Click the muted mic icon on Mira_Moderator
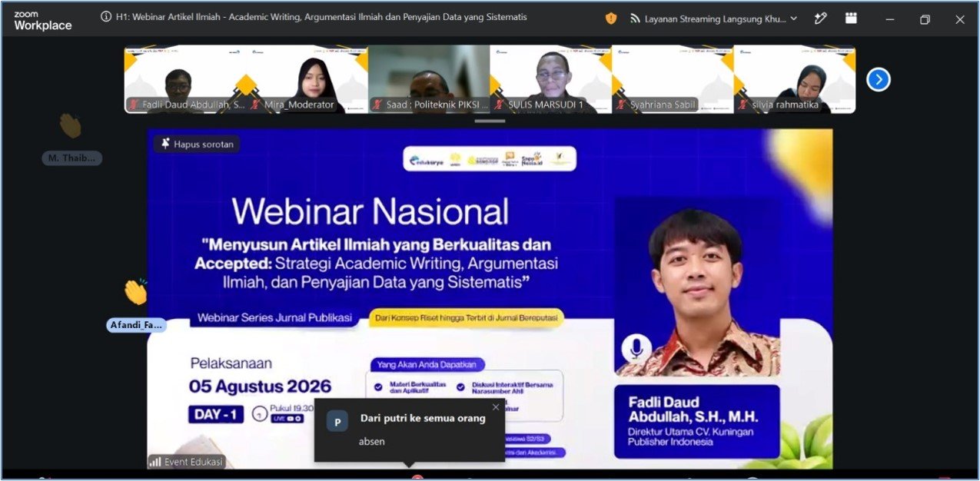Screen dimensions: 980x481 click(x=256, y=104)
